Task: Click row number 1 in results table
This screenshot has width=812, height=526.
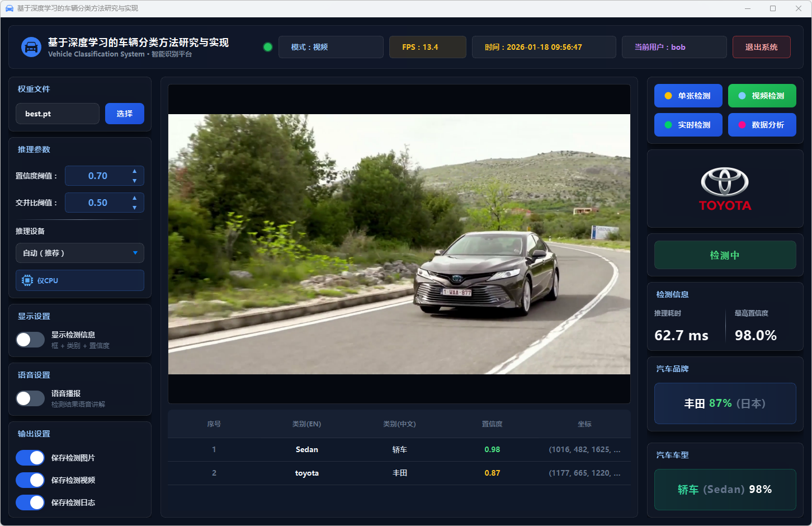Action: pos(214,449)
